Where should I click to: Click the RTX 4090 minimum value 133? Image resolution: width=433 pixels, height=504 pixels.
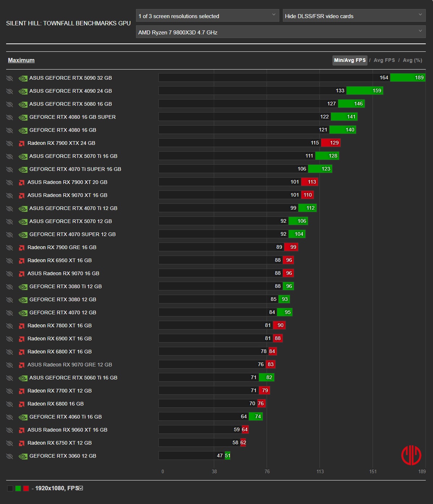point(340,91)
